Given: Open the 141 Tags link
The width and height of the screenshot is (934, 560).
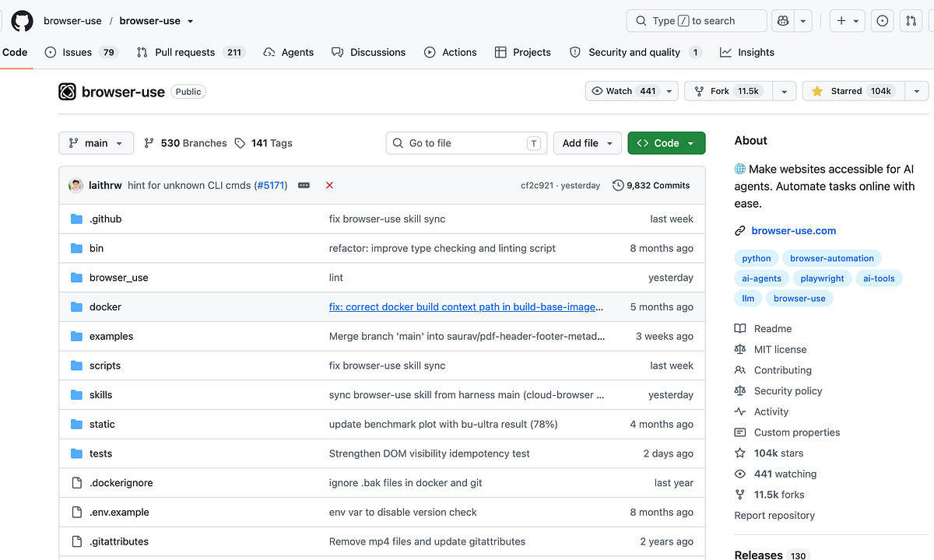Looking at the screenshot, I should click(264, 143).
